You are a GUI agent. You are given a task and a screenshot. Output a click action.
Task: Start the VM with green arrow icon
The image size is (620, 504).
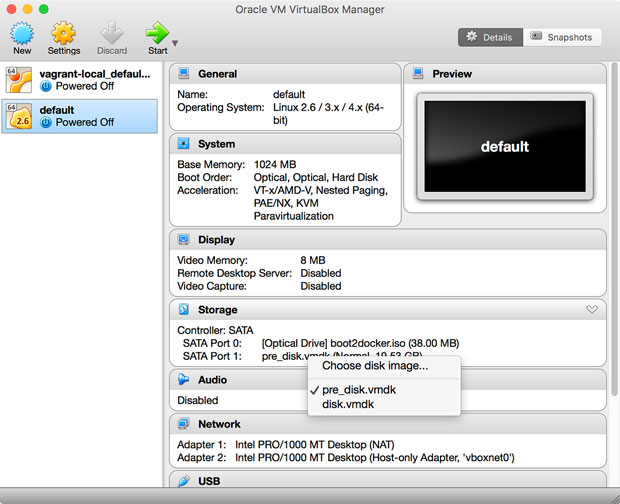[157, 33]
